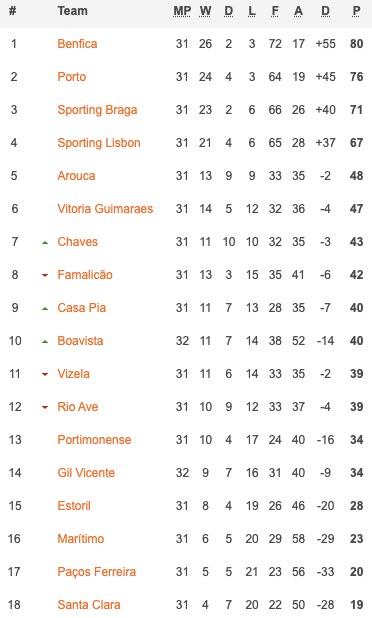Click the P points column header
372x618 pixels.
click(356, 11)
